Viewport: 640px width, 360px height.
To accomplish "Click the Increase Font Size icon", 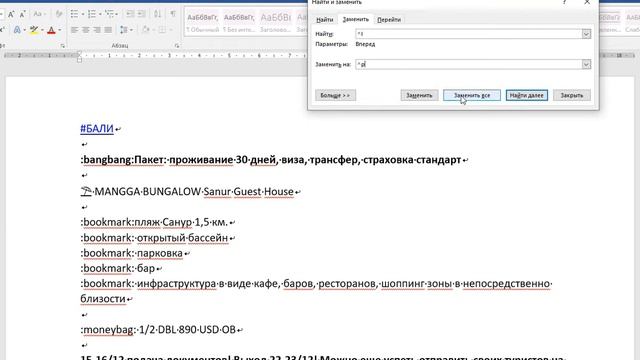I will 11,14.
